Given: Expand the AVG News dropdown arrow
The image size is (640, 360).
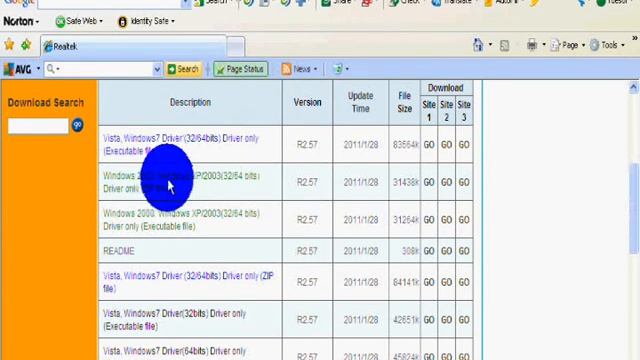Looking at the screenshot, I should pyautogui.click(x=316, y=69).
